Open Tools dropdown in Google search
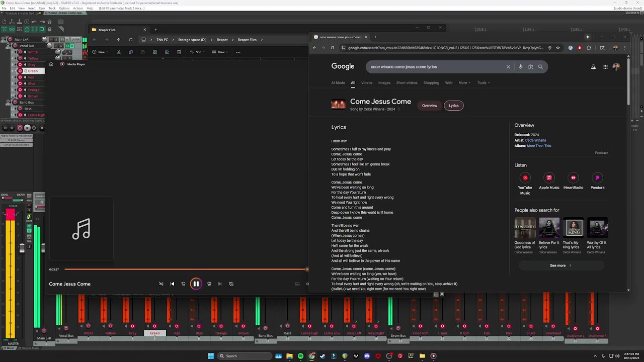This screenshot has width=644, height=362. (484, 82)
